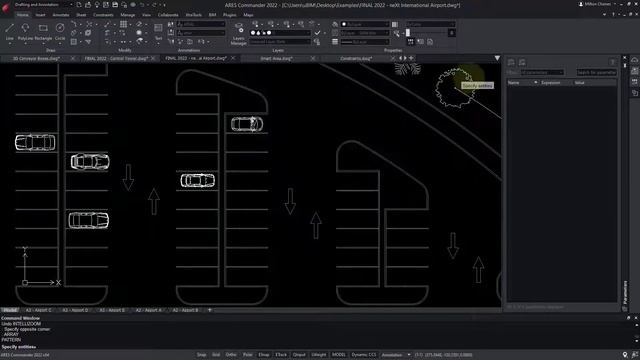Select the Line drawing tool

(x=9, y=31)
